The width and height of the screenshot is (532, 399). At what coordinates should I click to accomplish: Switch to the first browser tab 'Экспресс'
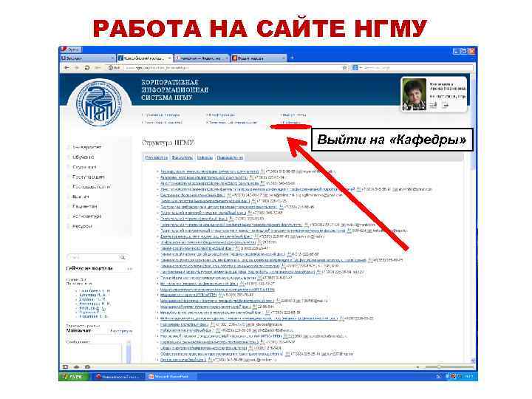pyautogui.click(x=88, y=58)
